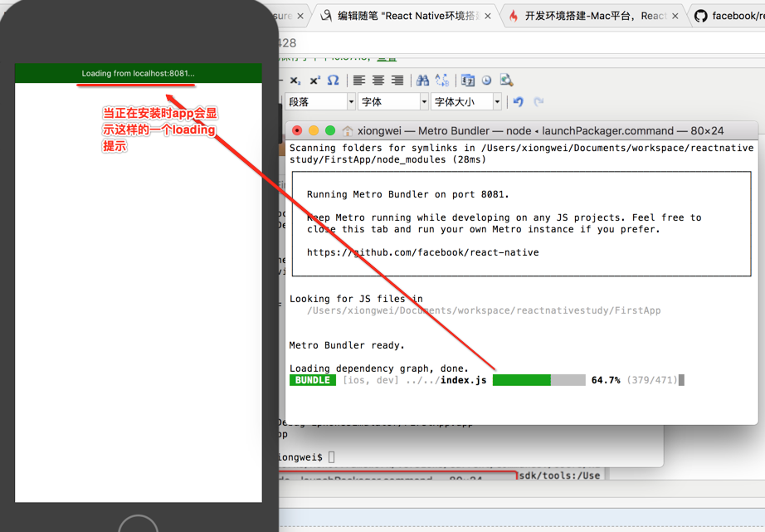Maximize Metro Bundler terminal window

(330, 131)
